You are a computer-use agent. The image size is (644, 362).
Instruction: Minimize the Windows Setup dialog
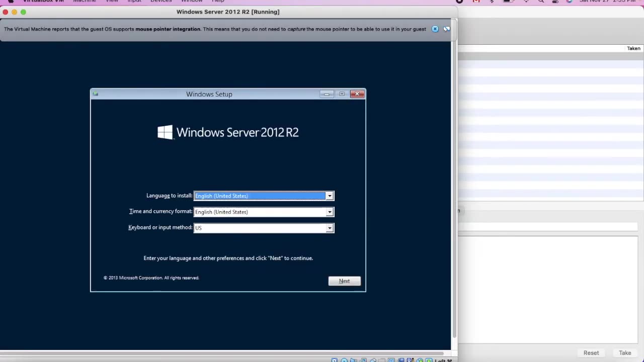[327, 94]
